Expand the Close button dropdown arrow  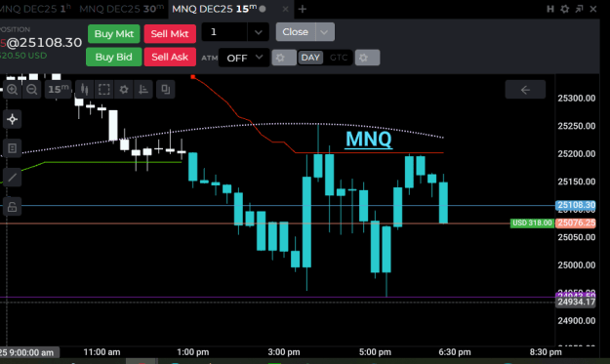(x=325, y=32)
